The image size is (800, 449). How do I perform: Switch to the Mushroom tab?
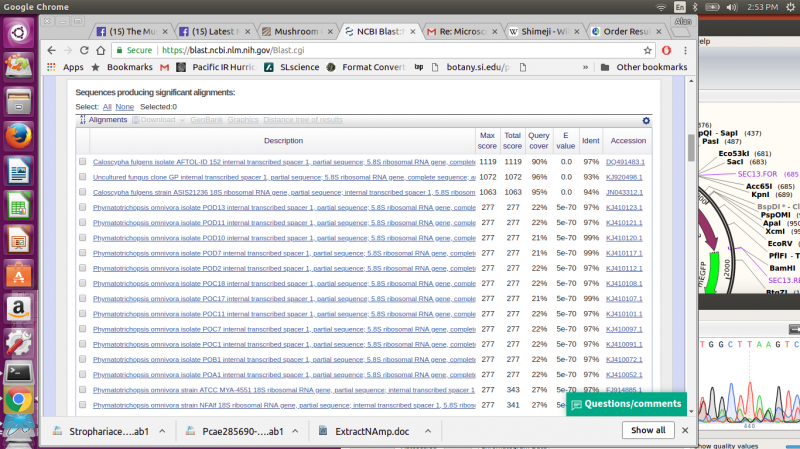click(x=297, y=32)
